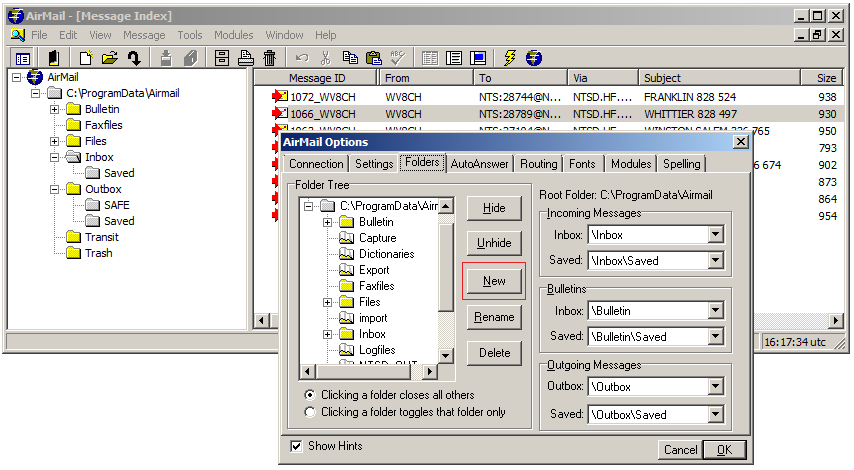Switch to the Connection tab
This screenshot has width=854, height=470.
316,164
